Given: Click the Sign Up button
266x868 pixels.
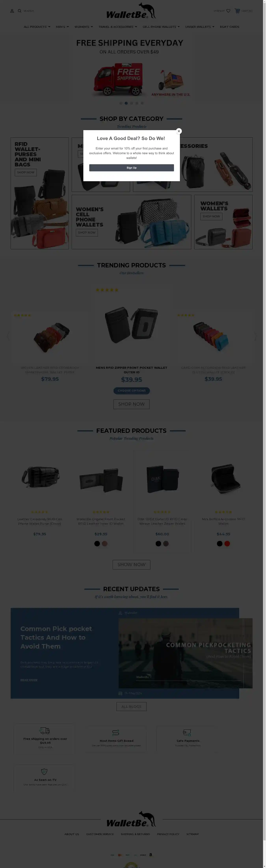Looking at the screenshot, I should click(x=132, y=168).
